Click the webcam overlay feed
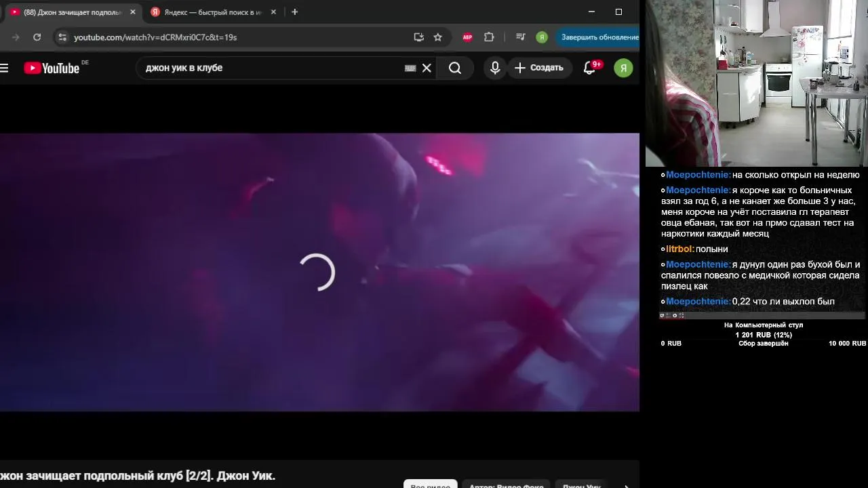 757,83
